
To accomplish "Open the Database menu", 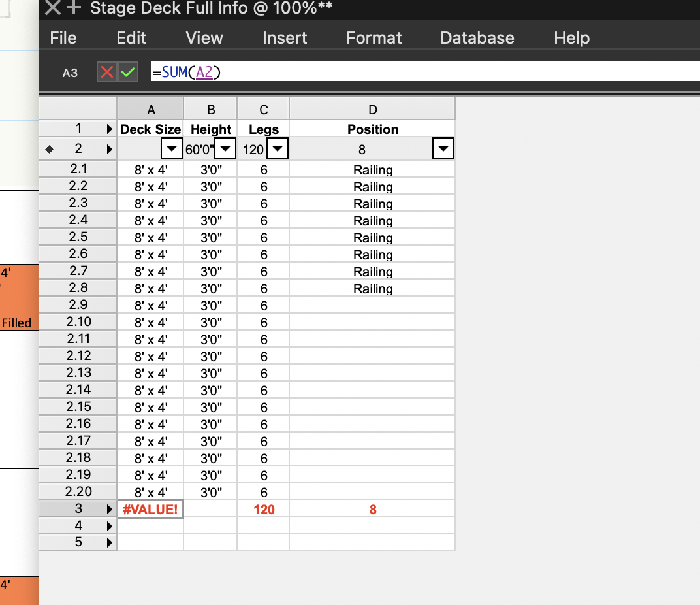I will coord(477,38).
